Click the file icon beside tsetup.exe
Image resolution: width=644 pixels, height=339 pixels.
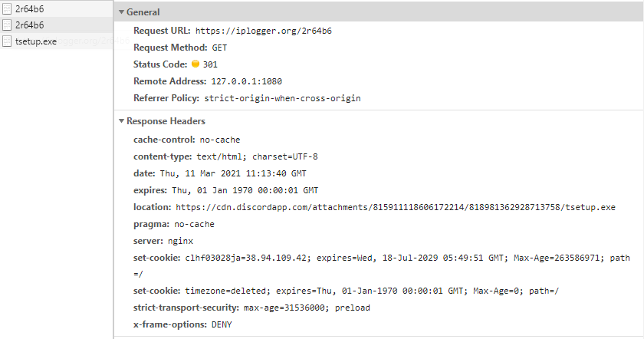(x=7, y=41)
